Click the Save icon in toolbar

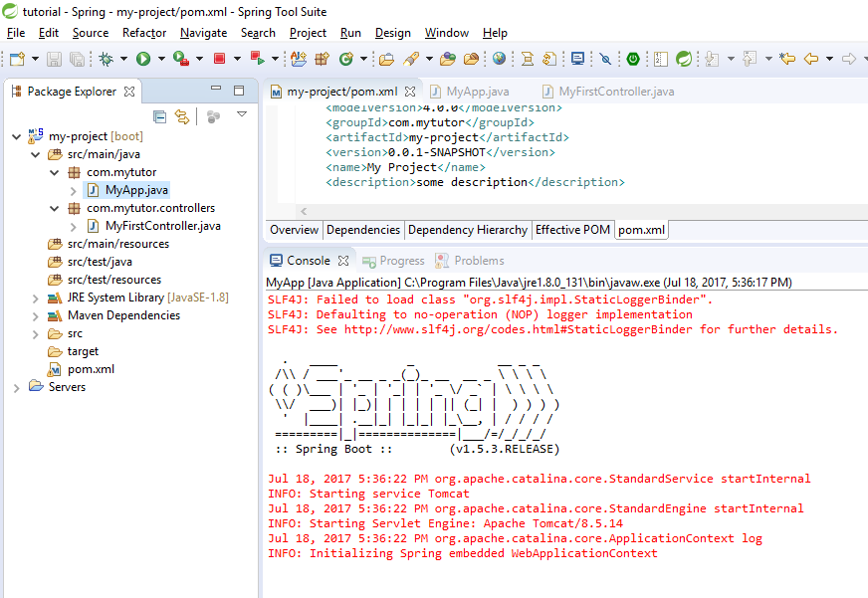[x=54, y=59]
